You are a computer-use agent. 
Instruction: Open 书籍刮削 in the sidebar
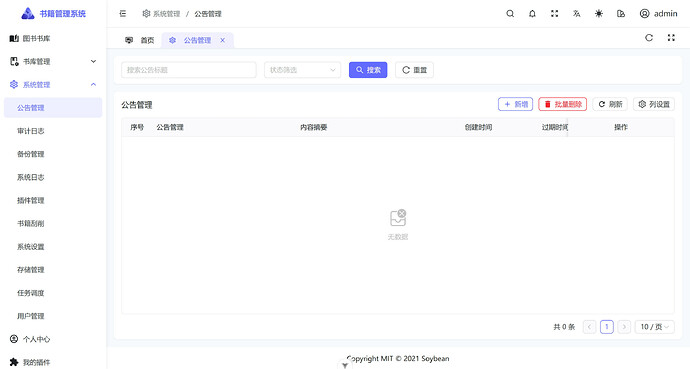click(x=53, y=223)
